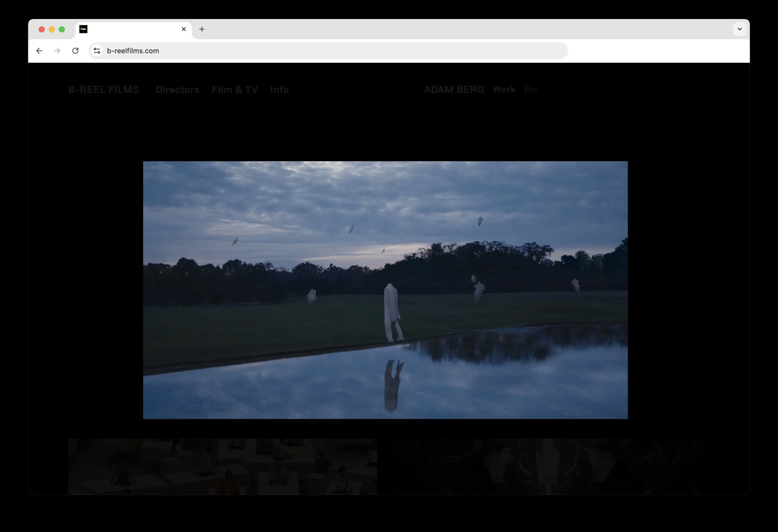
Task: Click the video to pause playback
Action: 385,290
